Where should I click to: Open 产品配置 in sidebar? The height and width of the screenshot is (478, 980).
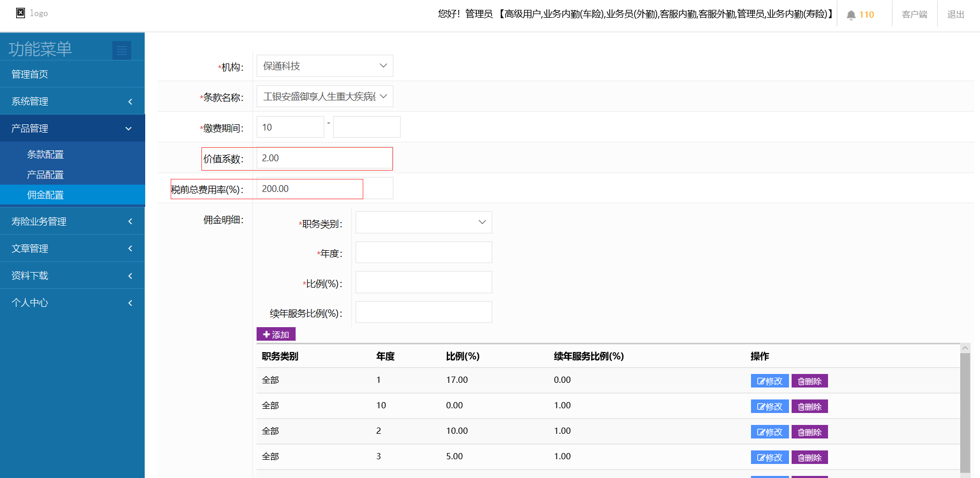click(45, 175)
